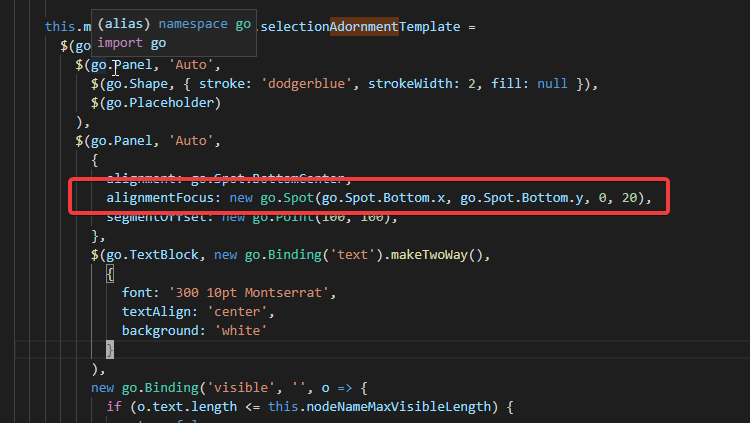This screenshot has width=750, height=423.
Task: Click 'go.Placeholder' in the code
Action: [x=162, y=103]
